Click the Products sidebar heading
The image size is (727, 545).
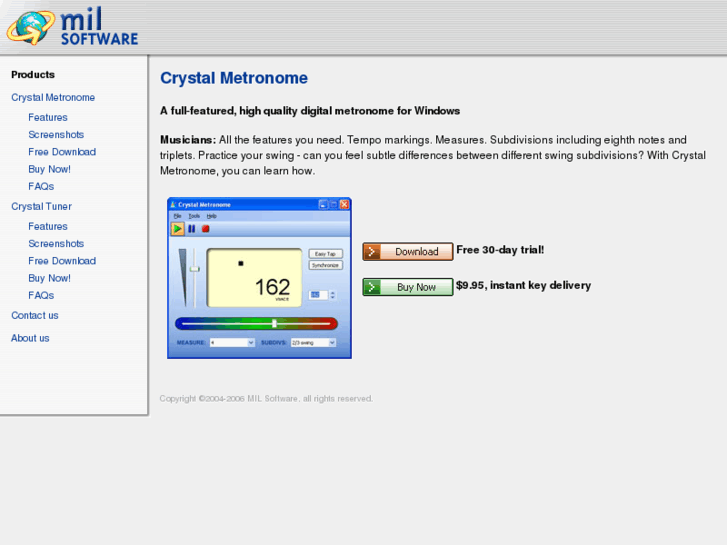click(33, 75)
